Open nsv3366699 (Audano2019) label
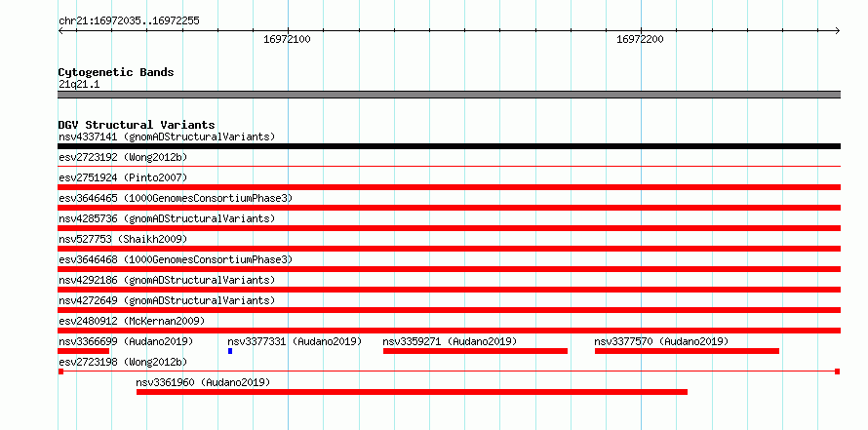 126,341
